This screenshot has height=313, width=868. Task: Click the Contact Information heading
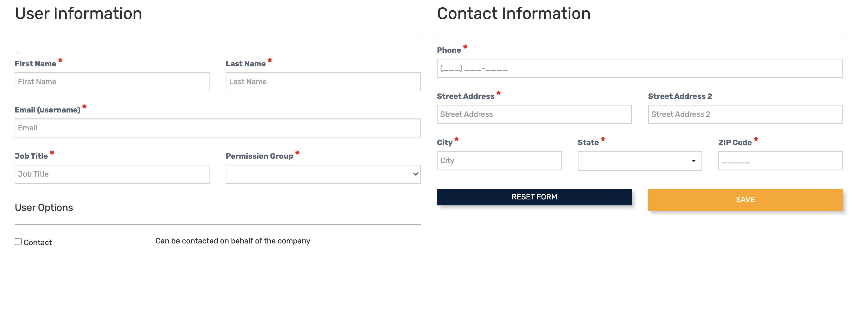click(x=513, y=14)
